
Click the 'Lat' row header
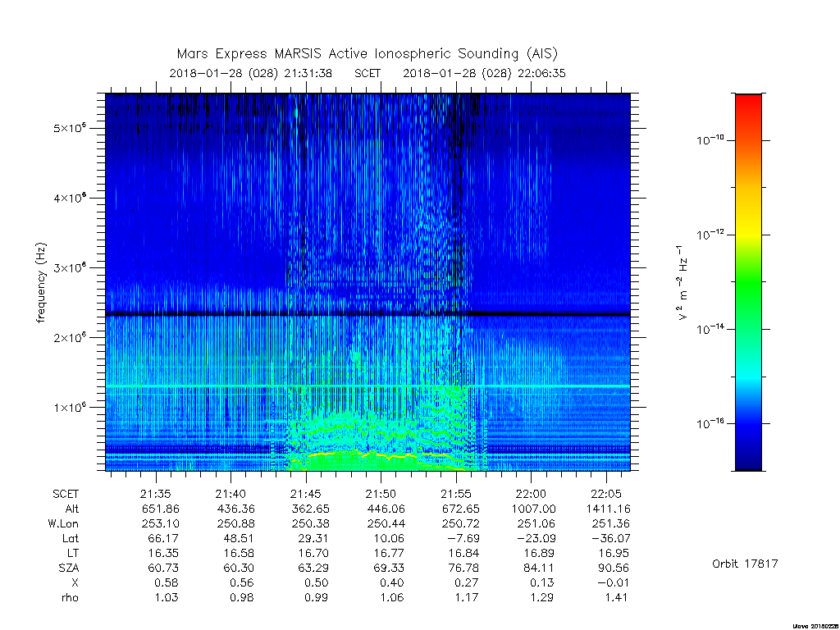pos(71,538)
